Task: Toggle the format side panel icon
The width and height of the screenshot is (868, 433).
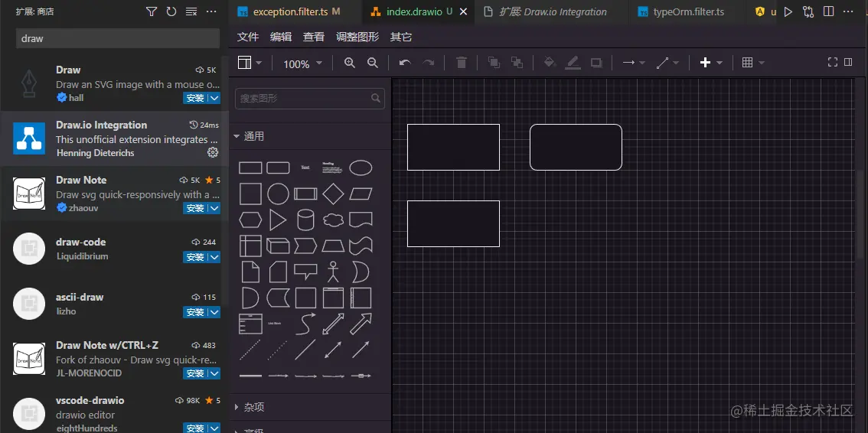Action: point(848,63)
